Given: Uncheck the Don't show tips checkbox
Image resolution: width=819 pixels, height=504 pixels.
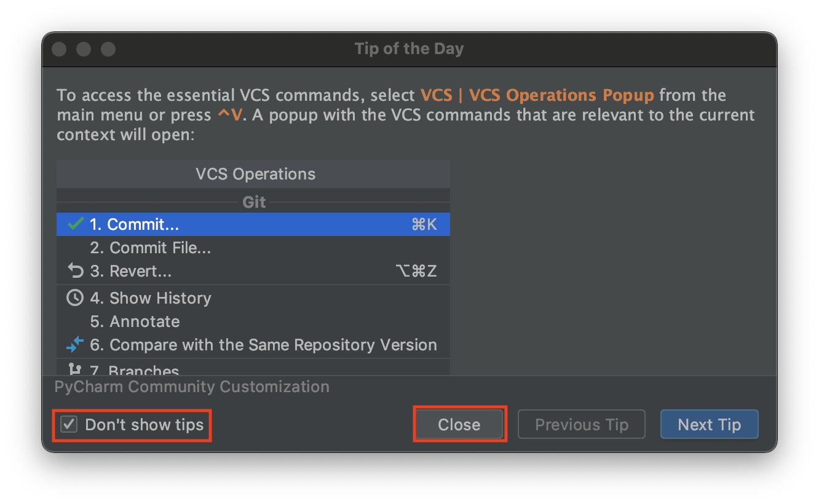Looking at the screenshot, I should coord(69,425).
